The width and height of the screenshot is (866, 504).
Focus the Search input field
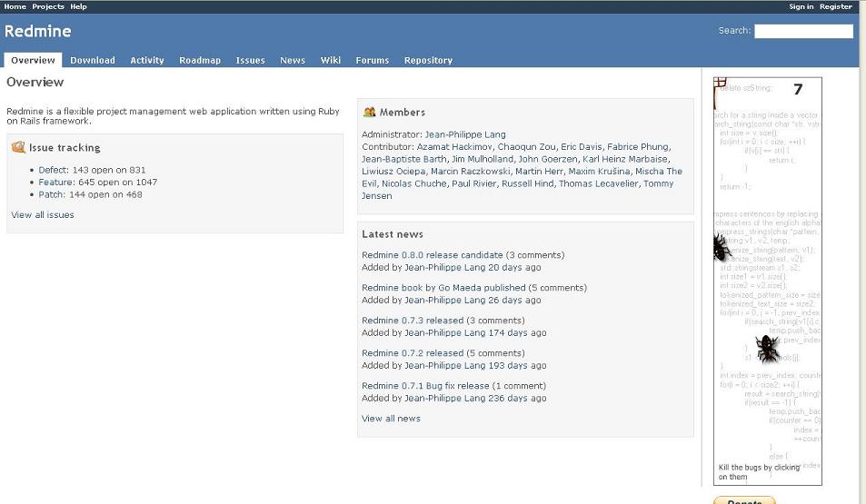point(803,31)
